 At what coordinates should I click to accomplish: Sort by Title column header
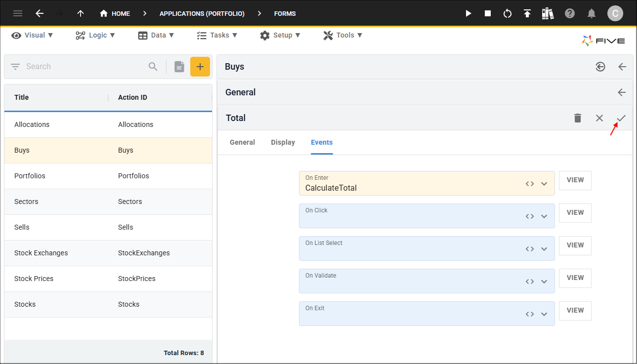(22, 97)
